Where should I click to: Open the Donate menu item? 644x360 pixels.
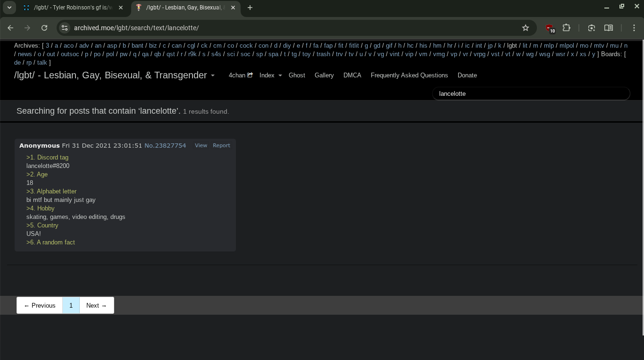(467, 75)
